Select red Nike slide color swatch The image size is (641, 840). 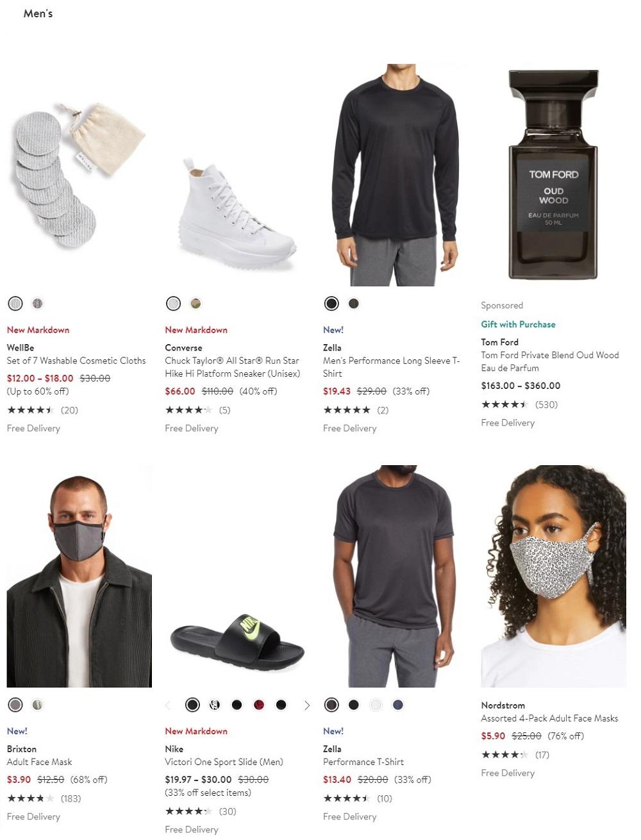point(259,705)
